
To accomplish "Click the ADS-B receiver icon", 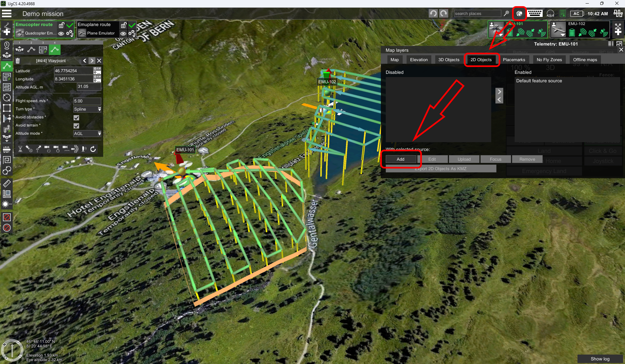I will pyautogui.click(x=550, y=14).
